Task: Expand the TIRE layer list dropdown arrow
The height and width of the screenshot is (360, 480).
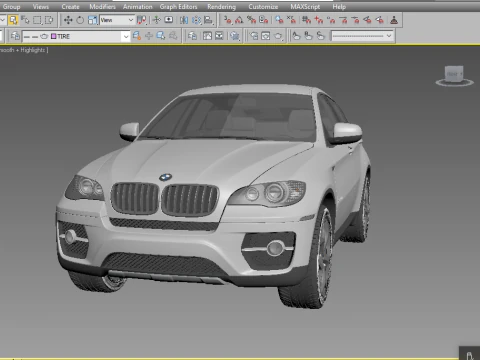Action: pos(125,36)
